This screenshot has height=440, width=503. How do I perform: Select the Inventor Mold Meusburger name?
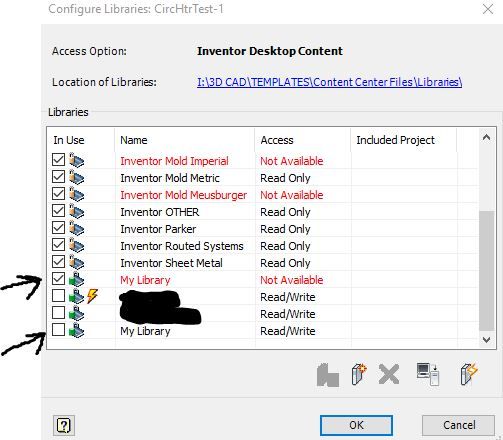coord(183,195)
